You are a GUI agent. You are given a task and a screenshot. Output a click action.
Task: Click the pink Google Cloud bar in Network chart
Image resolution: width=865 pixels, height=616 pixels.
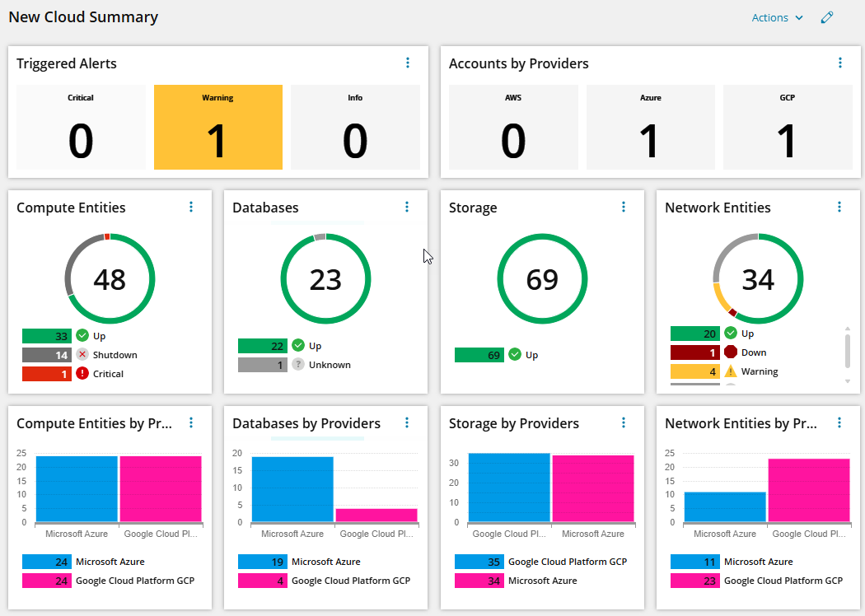(x=808, y=490)
